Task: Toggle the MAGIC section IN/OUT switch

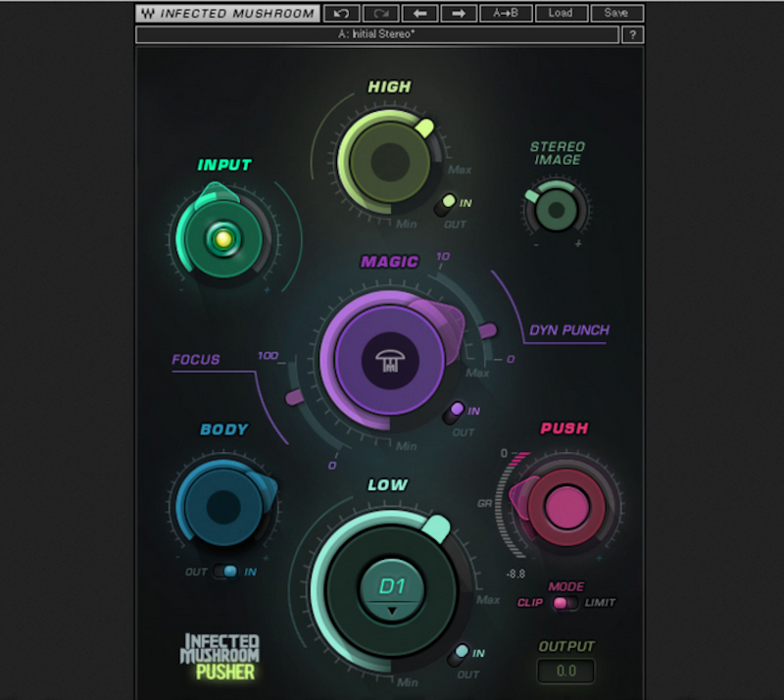Action: pos(454,413)
